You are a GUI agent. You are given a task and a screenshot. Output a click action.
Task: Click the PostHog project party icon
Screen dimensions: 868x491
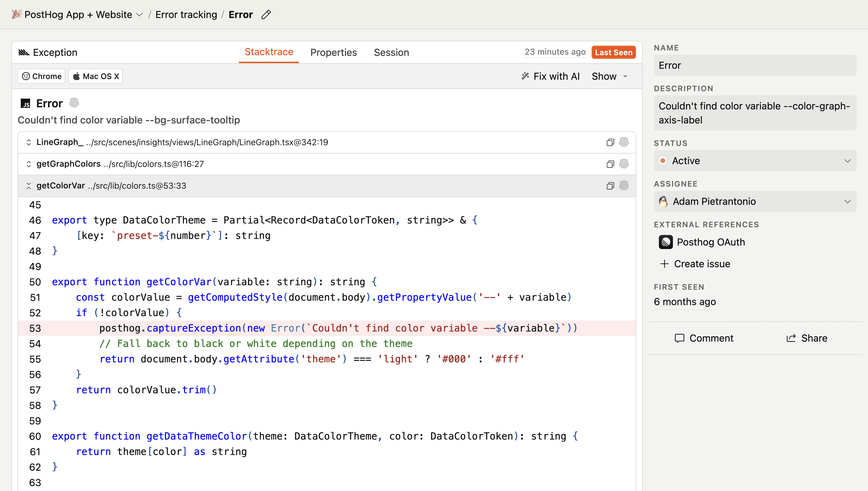(17, 14)
